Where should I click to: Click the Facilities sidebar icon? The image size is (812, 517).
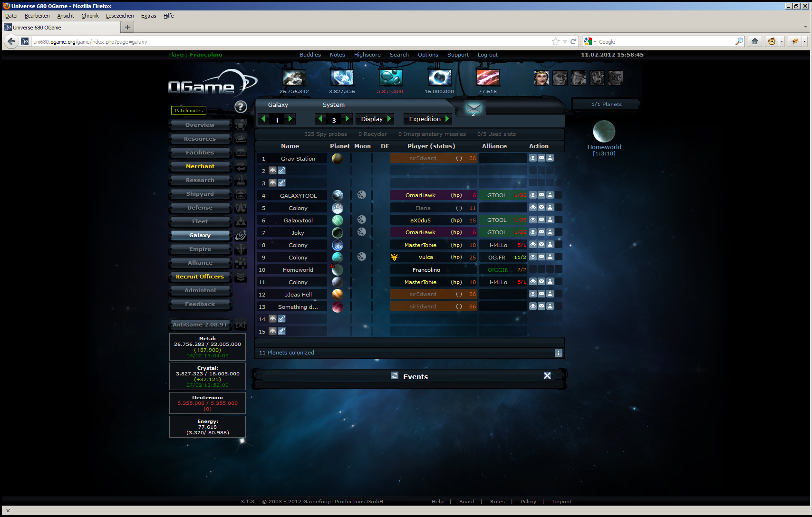tap(241, 153)
